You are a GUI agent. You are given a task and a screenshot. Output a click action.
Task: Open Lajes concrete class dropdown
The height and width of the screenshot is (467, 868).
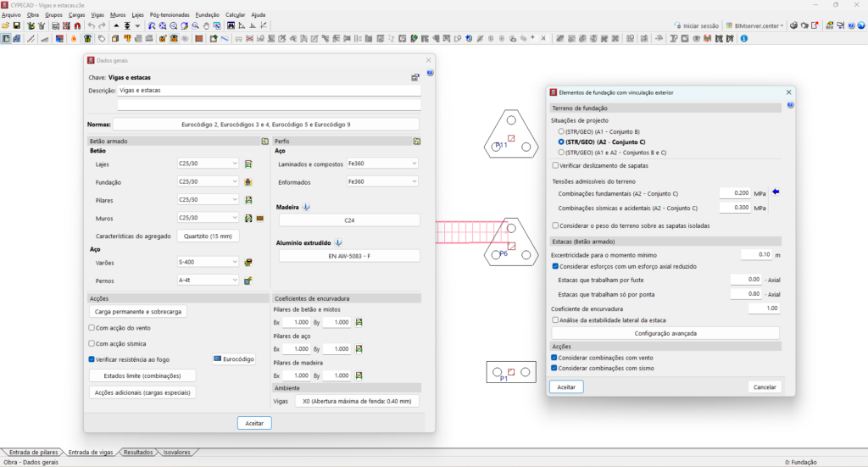208,164
